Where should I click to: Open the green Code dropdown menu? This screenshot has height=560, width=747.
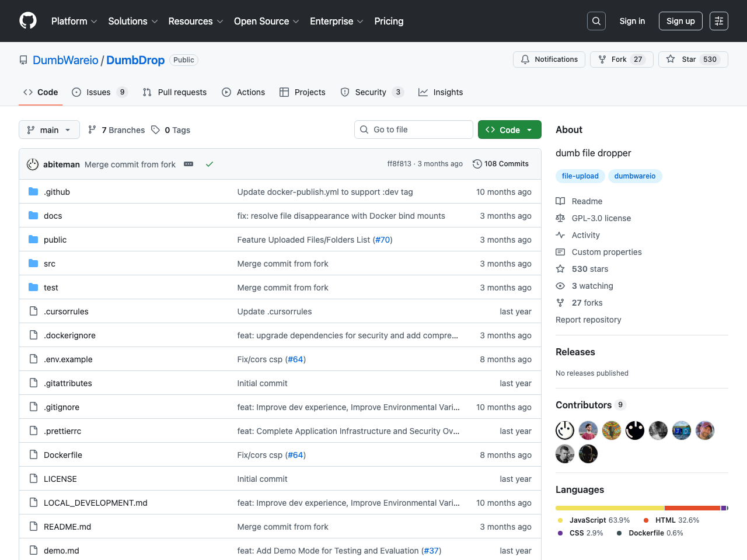point(509,129)
